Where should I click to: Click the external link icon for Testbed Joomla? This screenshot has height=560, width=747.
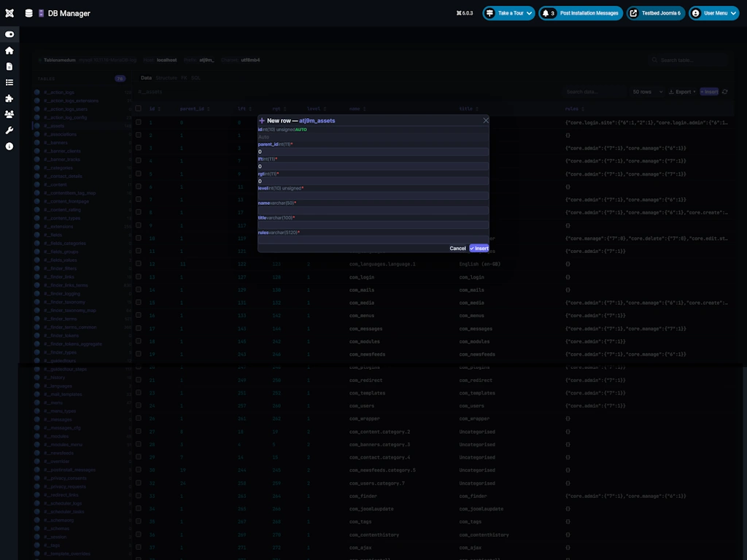coord(633,13)
